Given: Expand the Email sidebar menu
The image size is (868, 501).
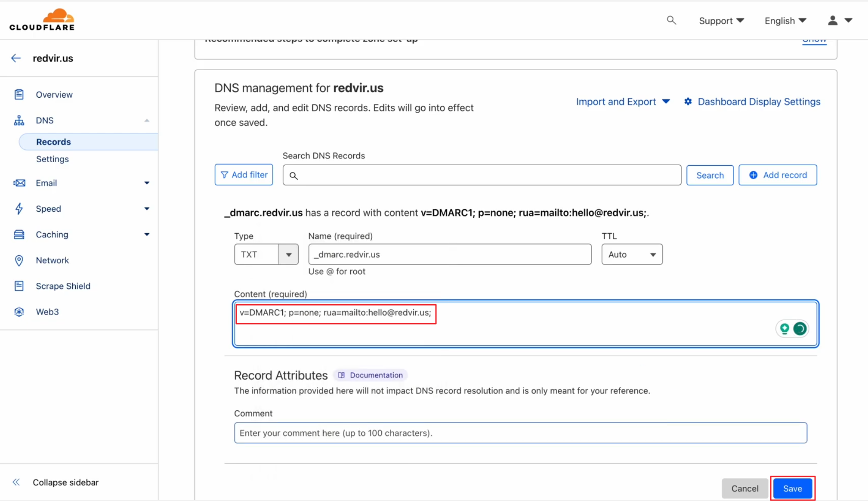Looking at the screenshot, I should tap(147, 183).
